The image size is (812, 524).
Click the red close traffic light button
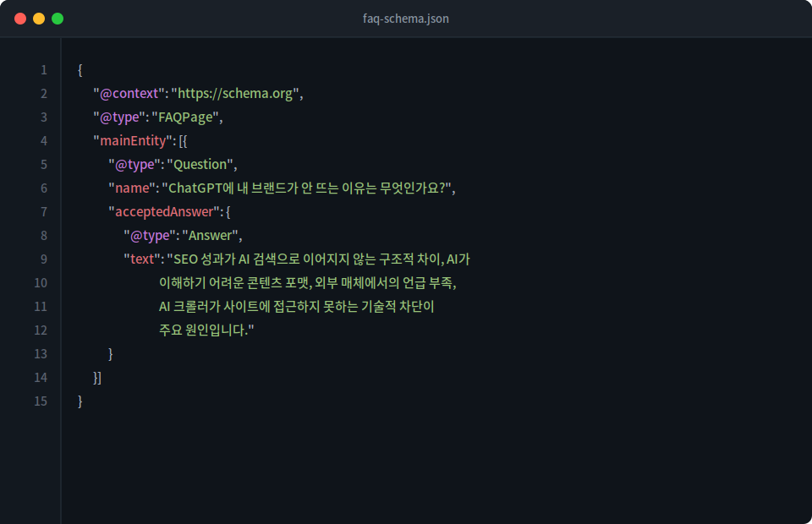tap(19, 17)
